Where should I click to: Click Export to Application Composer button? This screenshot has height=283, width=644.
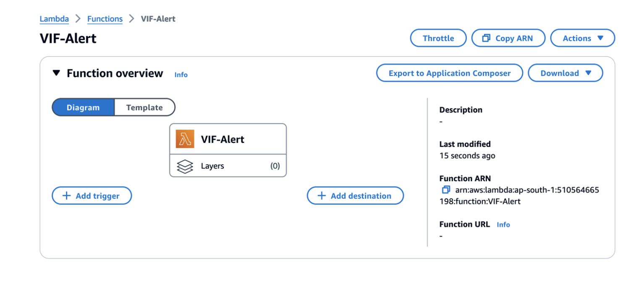449,73
